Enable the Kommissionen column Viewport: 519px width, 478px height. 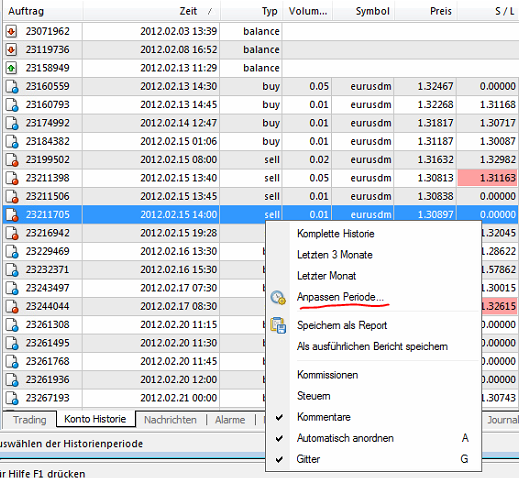[327, 375]
